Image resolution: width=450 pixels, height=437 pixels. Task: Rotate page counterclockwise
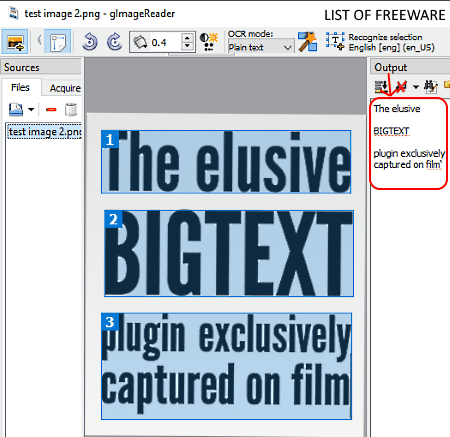coord(90,42)
